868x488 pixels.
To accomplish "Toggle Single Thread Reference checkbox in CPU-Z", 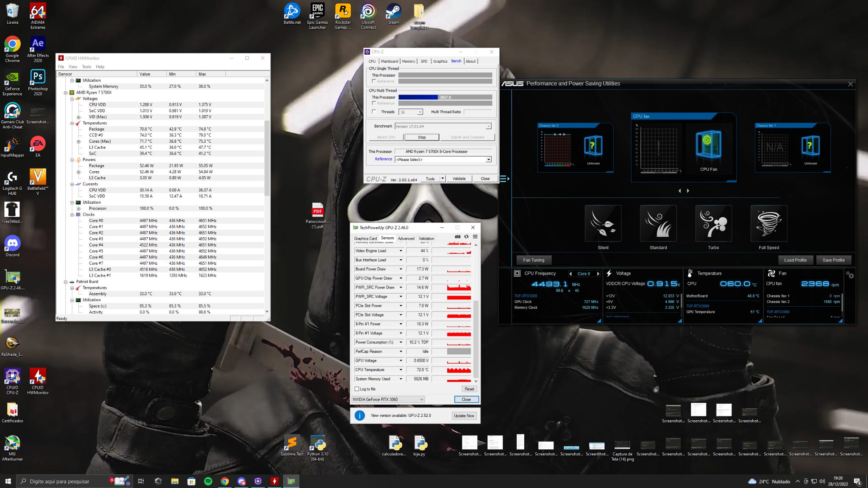I will point(374,81).
